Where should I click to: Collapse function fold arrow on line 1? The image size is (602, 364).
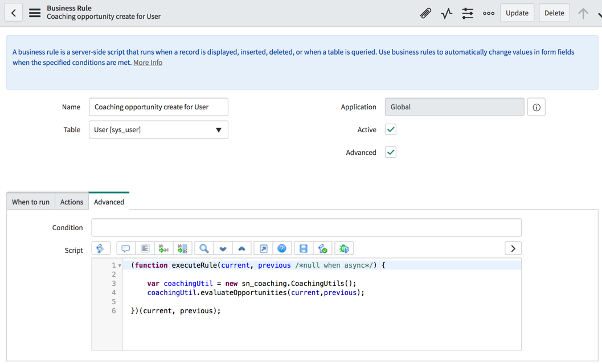[120, 265]
